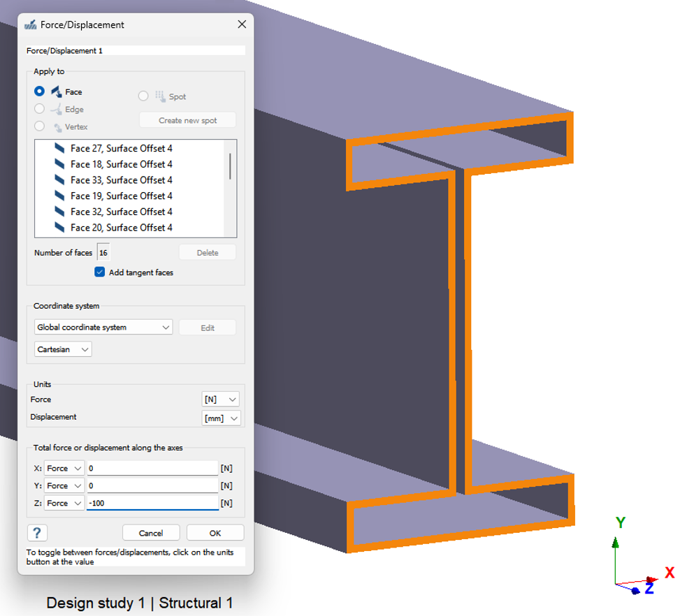Viewport: 694px width, 616px height.
Task: Uncheck Add tangent faces checkbox
Action: (x=100, y=272)
